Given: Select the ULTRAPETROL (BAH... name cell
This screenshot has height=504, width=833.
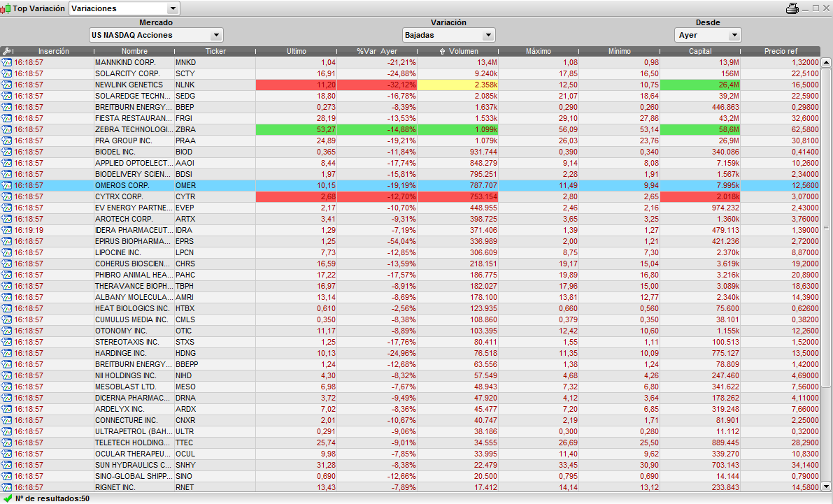Looking at the screenshot, I should pyautogui.click(x=134, y=431).
